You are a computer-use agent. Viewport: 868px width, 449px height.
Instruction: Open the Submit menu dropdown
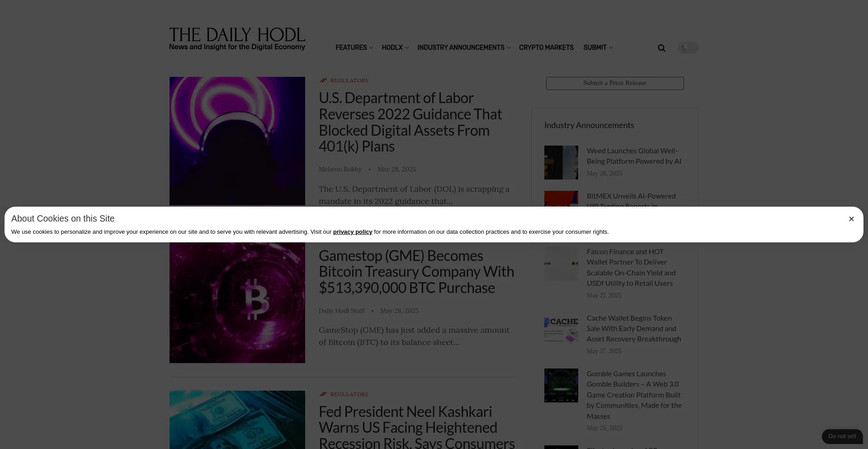[598, 47]
